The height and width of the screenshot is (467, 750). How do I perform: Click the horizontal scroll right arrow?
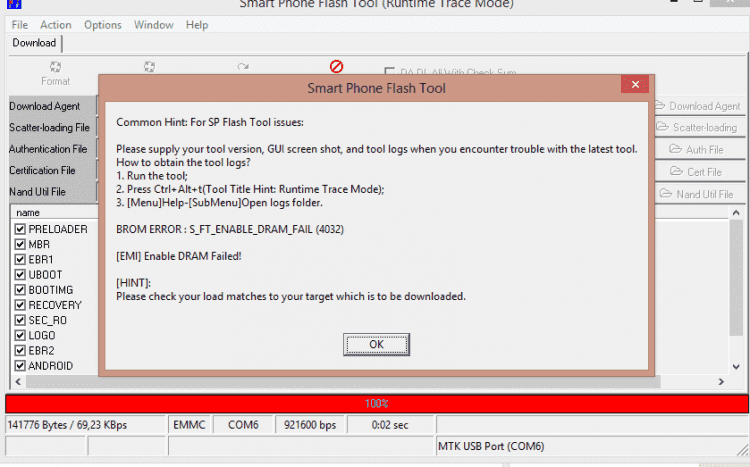721,382
